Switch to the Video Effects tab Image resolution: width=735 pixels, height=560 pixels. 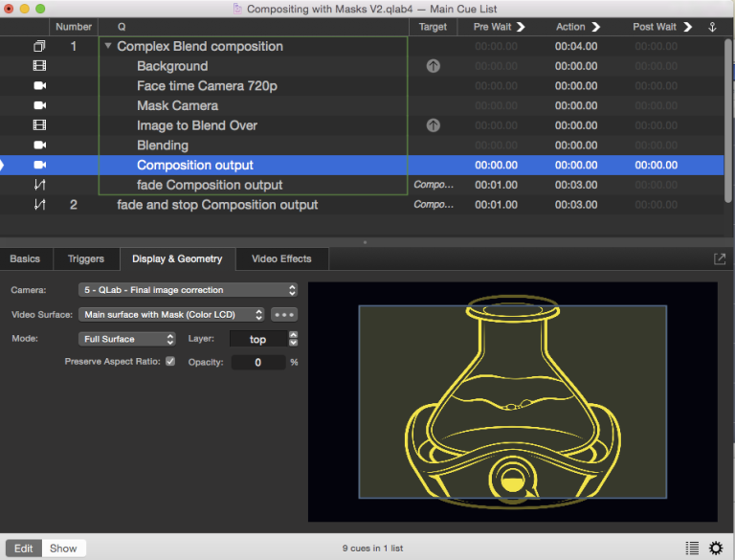[281, 258]
